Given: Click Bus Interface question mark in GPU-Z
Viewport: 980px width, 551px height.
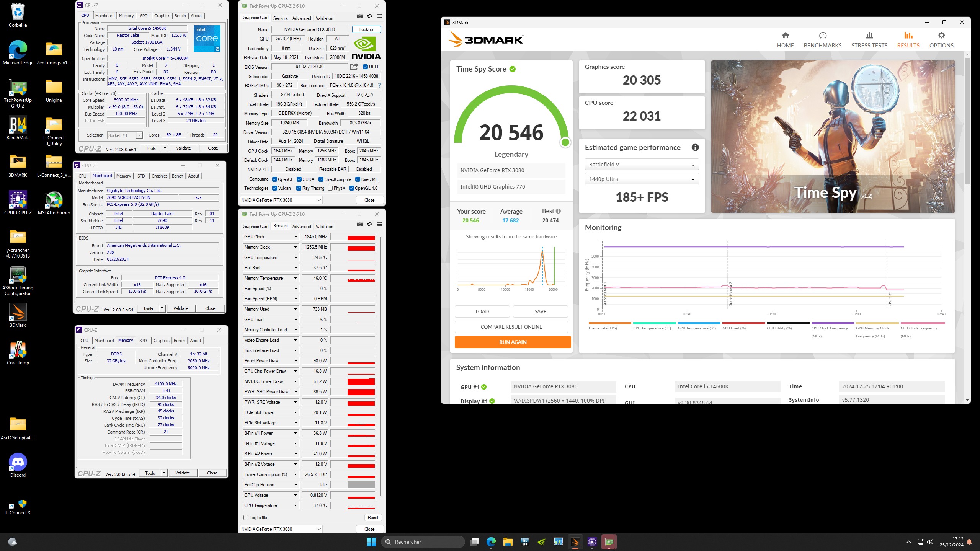Looking at the screenshot, I should click(x=379, y=85).
